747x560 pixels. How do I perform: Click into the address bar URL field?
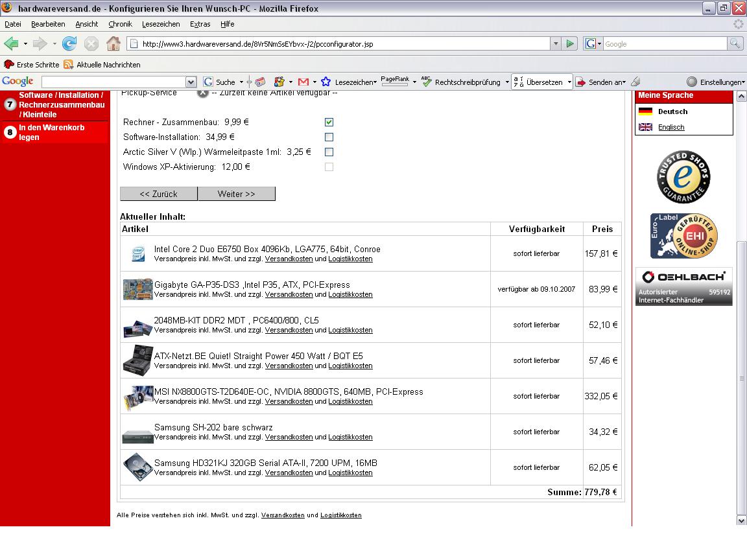338,44
